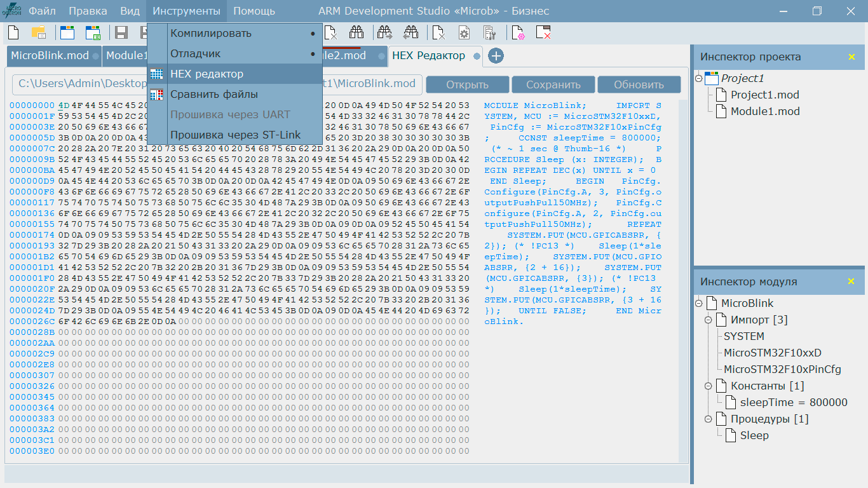Open the Помощь menu
Viewport: 868px width, 488px height.
(x=254, y=11)
